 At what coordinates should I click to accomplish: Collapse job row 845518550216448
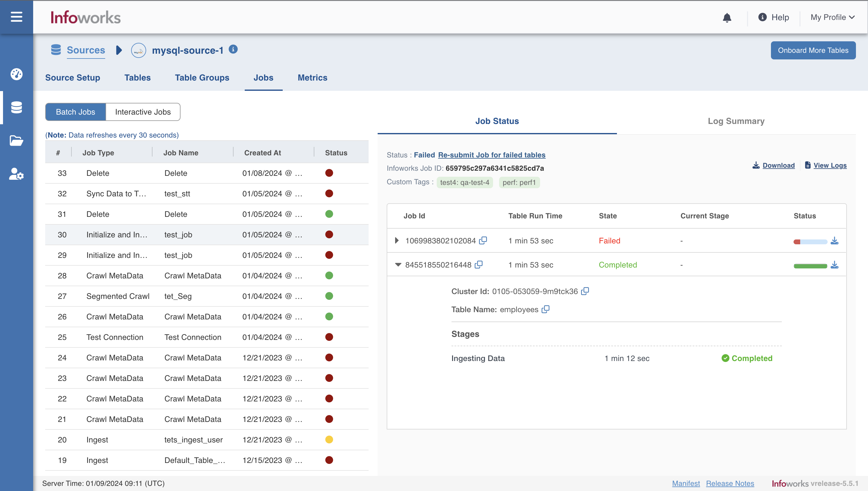[x=398, y=265]
